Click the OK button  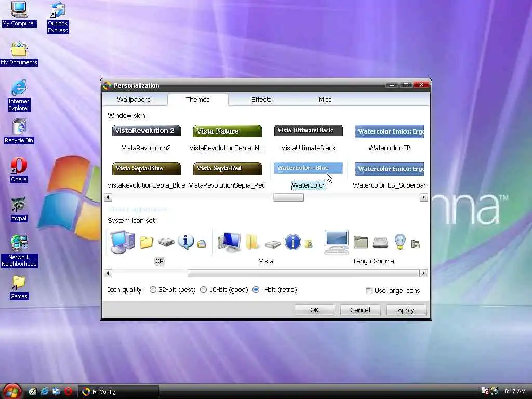[314, 310]
